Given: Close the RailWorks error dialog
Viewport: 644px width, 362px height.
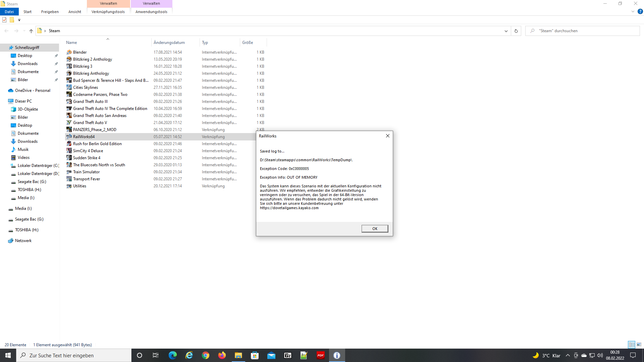Looking at the screenshot, I should 387,136.
